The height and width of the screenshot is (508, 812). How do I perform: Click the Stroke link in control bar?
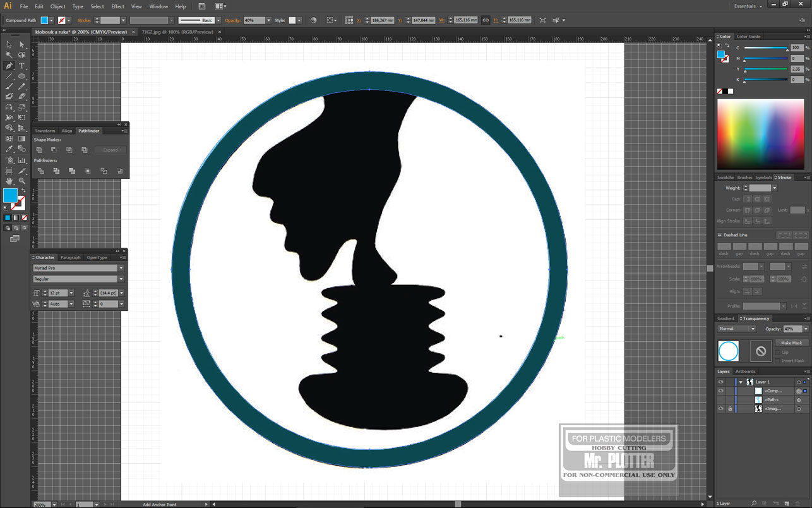84,20
